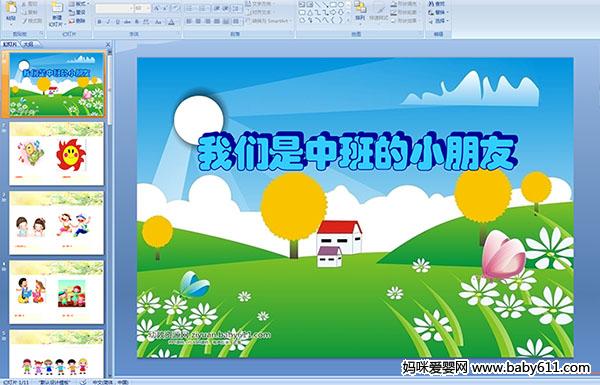Switch to the Slides tab in panel

[10, 44]
